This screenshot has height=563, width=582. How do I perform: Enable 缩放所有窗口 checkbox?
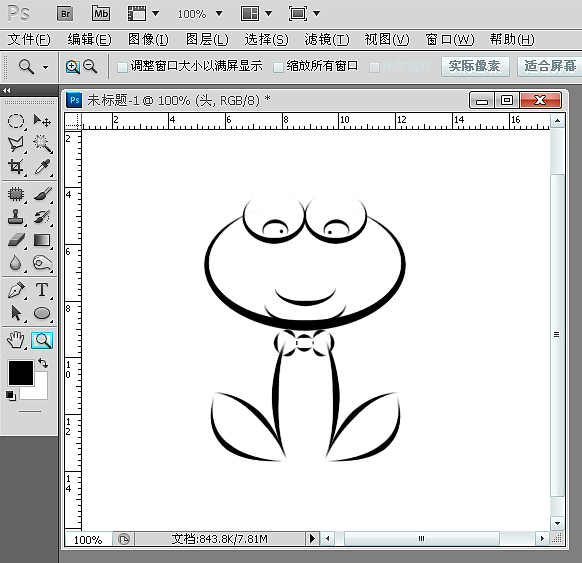278,67
